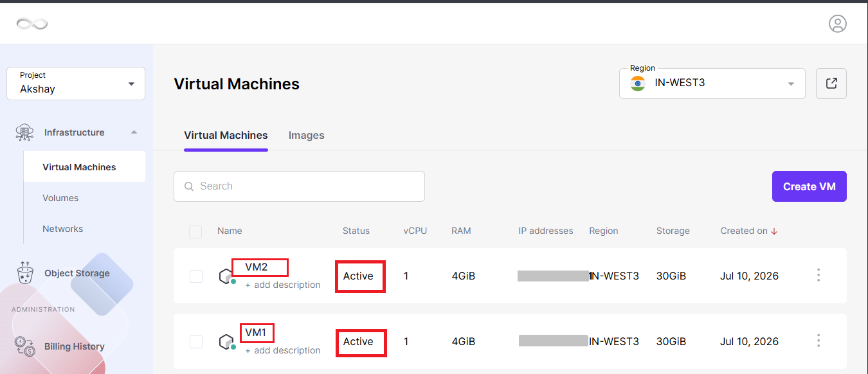Click the vCPU column header
The image size is (868, 374).
click(415, 231)
